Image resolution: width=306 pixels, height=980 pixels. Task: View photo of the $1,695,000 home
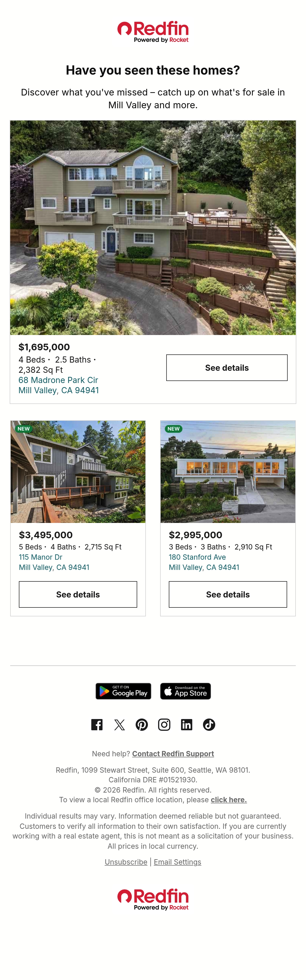tap(153, 228)
